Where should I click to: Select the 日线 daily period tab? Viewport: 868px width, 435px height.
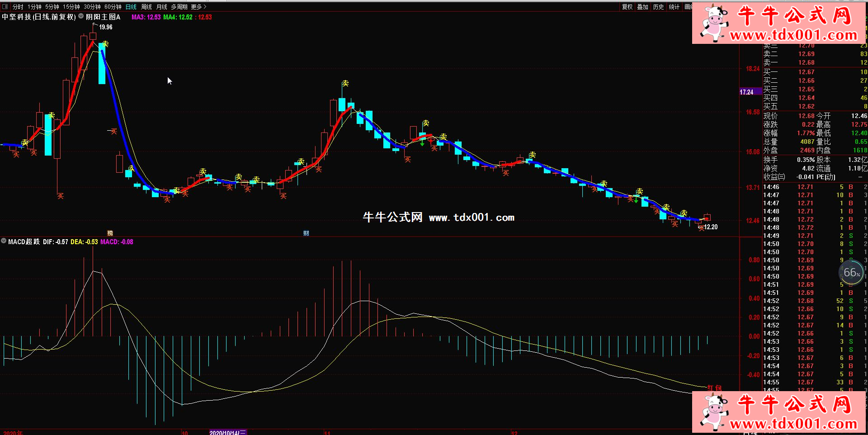tap(131, 7)
